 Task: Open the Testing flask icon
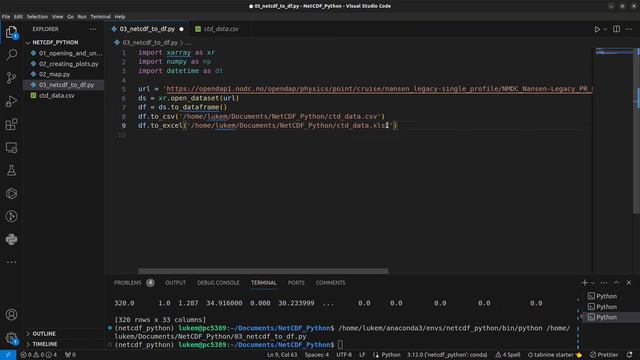[x=11, y=170]
